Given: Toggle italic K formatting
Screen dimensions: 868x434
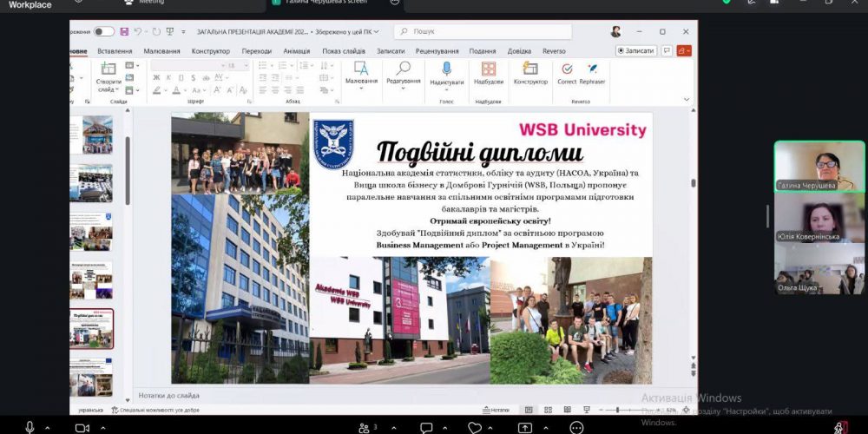Looking at the screenshot, I should pyautogui.click(x=168, y=78).
